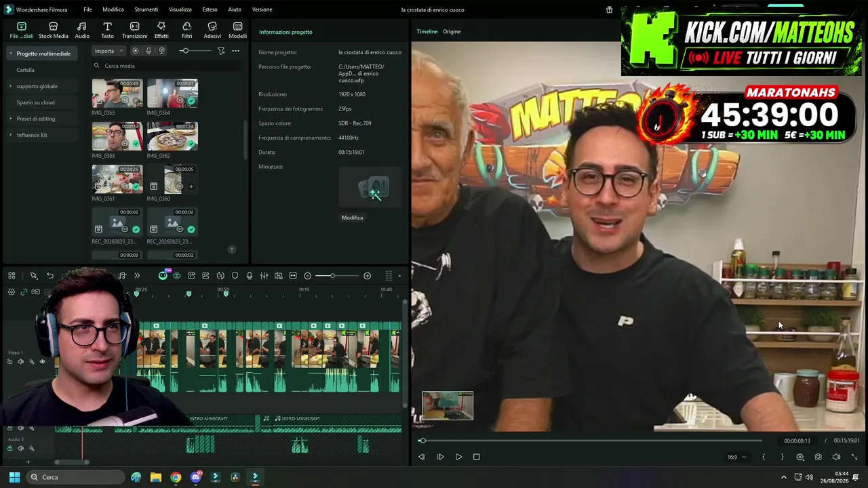The height and width of the screenshot is (488, 868).
Task: Select the IMG_0365 media thumbnail
Action: 117,94
